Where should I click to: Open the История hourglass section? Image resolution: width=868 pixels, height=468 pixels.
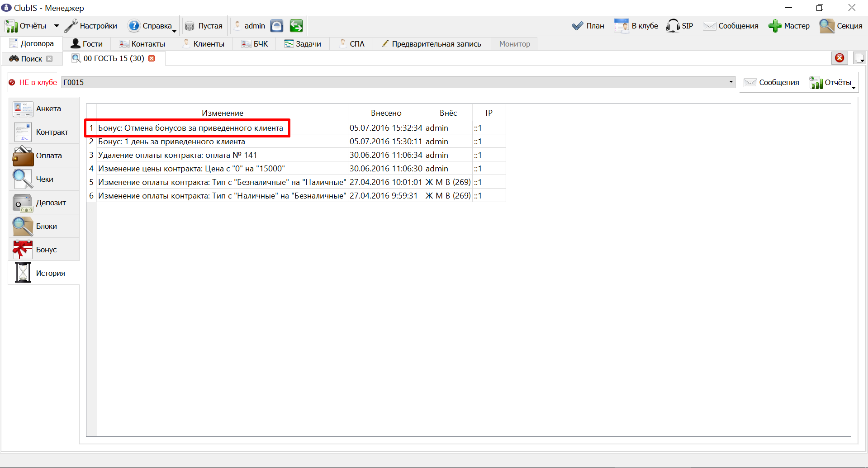point(44,273)
